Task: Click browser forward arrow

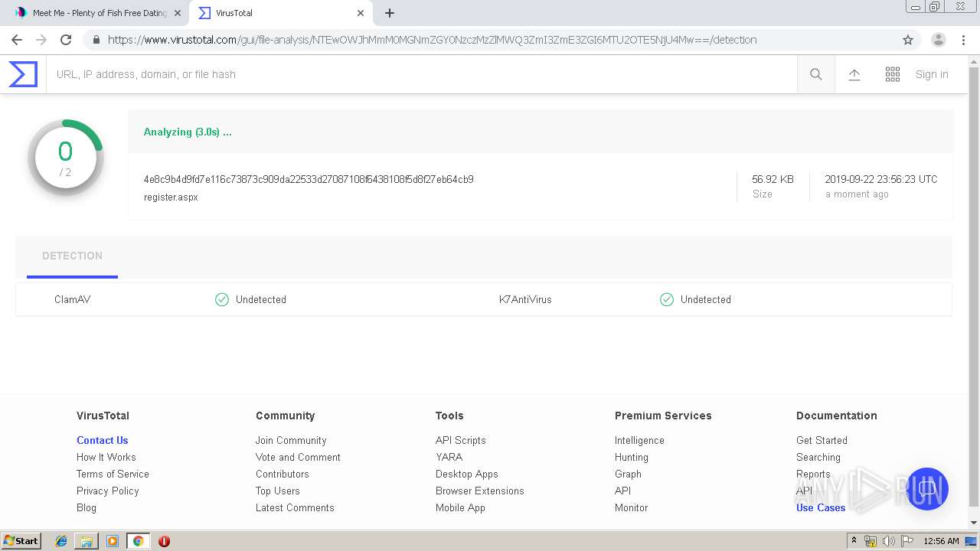Action: (41, 40)
